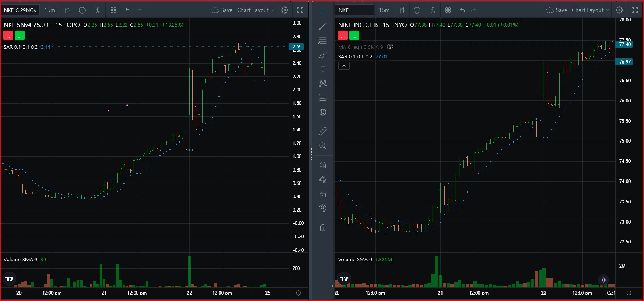The width and height of the screenshot is (644, 301).
Task: Enter fullscreen mode on the left chart
Action: tap(300, 10)
